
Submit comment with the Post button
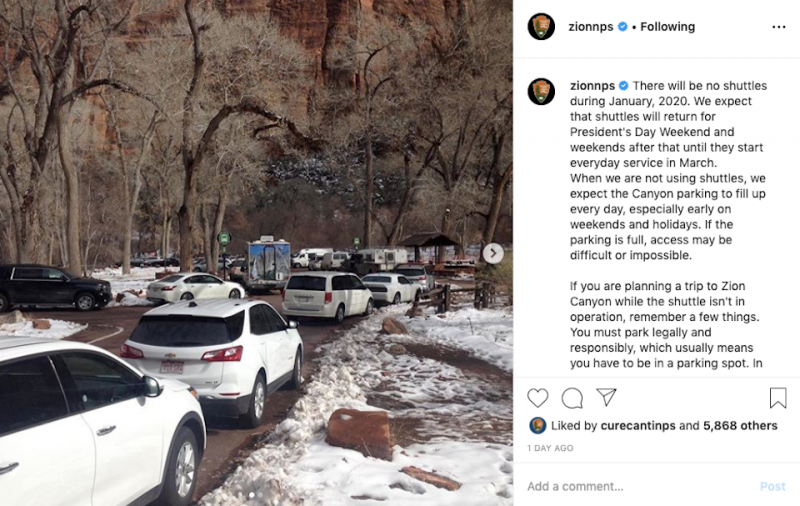(x=772, y=486)
